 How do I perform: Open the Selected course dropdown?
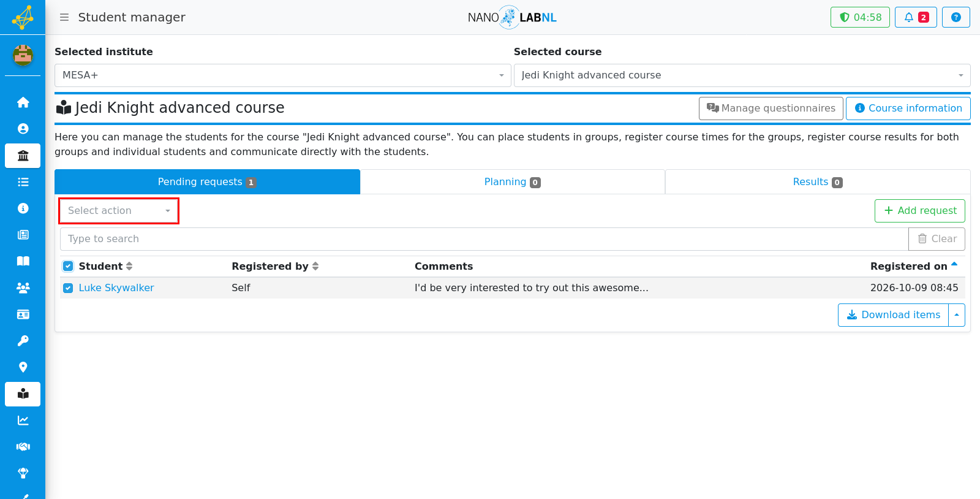click(x=742, y=75)
